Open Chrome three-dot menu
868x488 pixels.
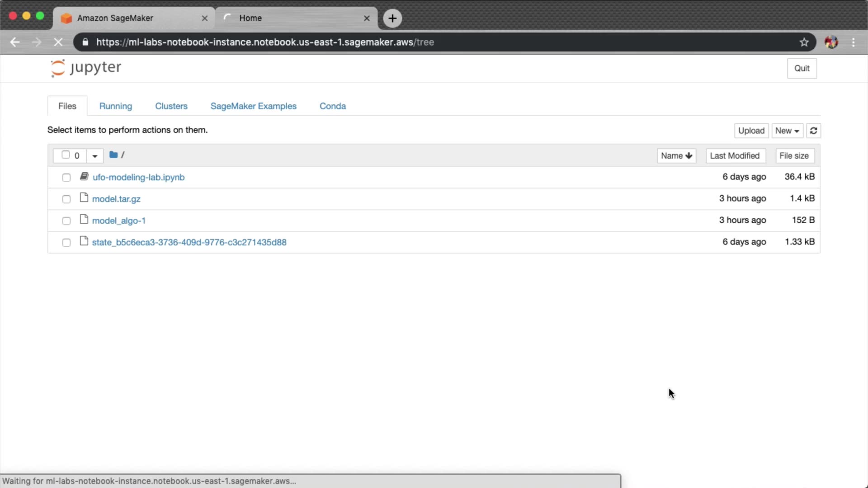853,42
